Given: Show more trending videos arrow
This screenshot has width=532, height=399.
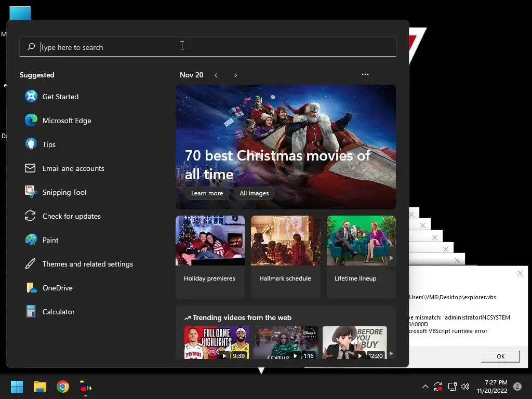Looking at the screenshot, I should pos(391,353).
